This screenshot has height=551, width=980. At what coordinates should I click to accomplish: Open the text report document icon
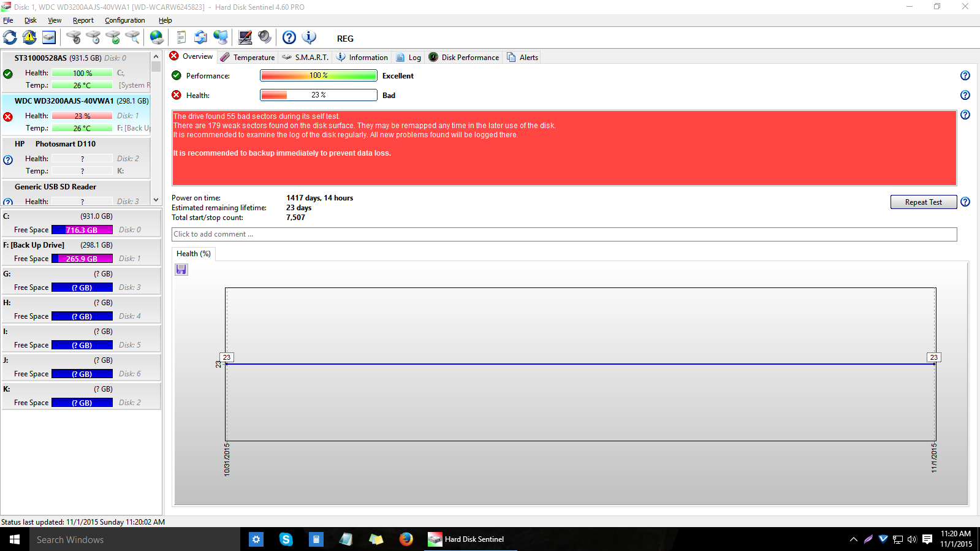click(181, 38)
